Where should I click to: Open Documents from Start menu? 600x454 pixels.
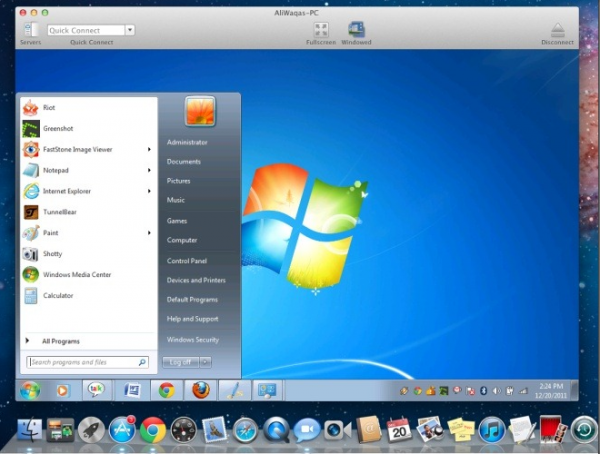[x=184, y=162]
